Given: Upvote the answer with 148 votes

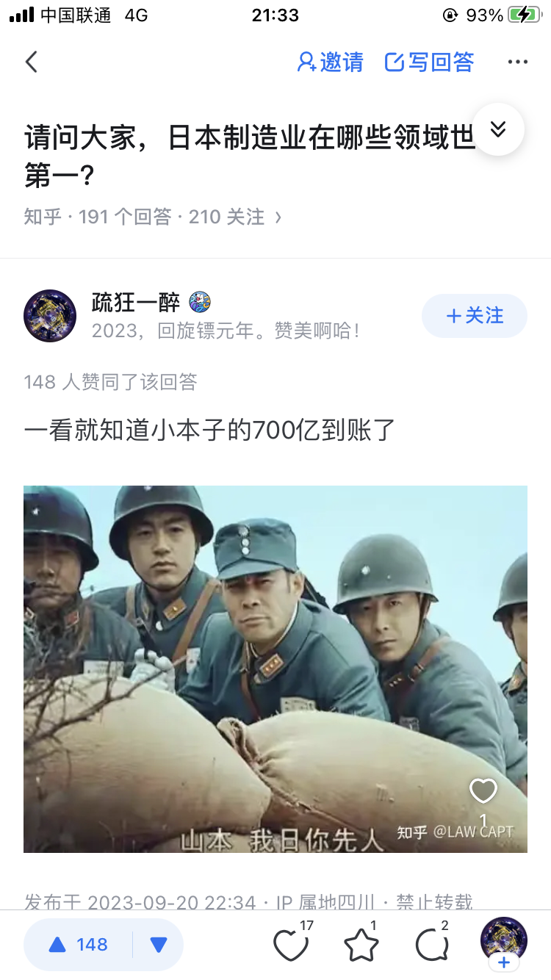Looking at the screenshot, I should click(79, 944).
